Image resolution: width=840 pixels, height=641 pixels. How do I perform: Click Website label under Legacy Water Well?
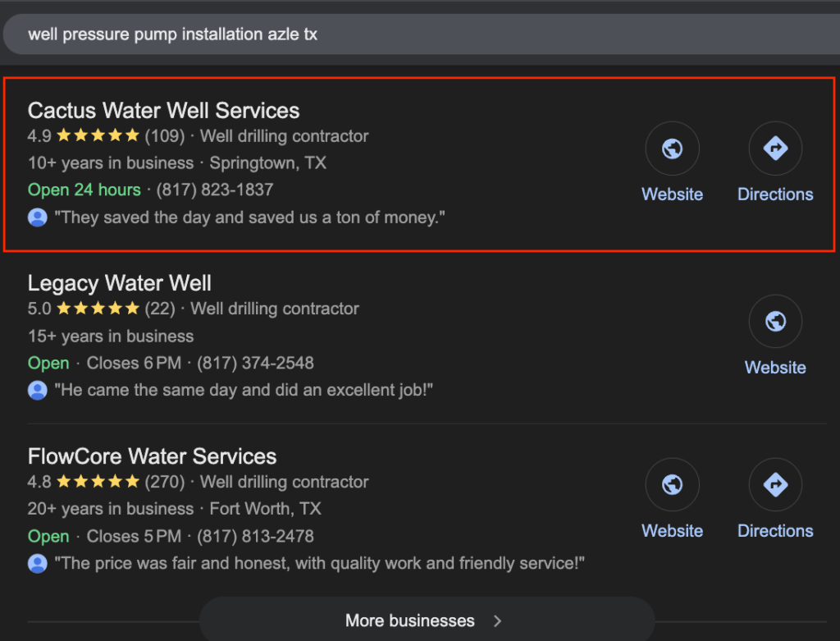(x=775, y=368)
